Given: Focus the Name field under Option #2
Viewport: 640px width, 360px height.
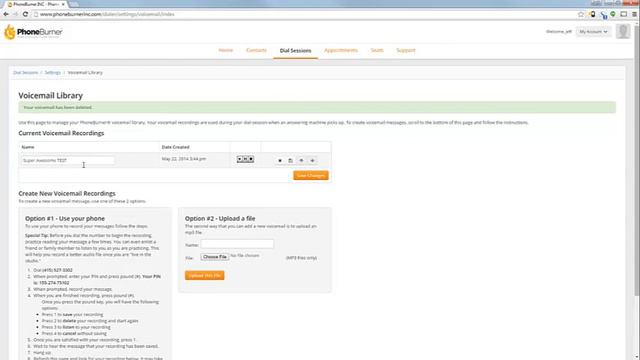Looking at the screenshot, I should [237, 244].
